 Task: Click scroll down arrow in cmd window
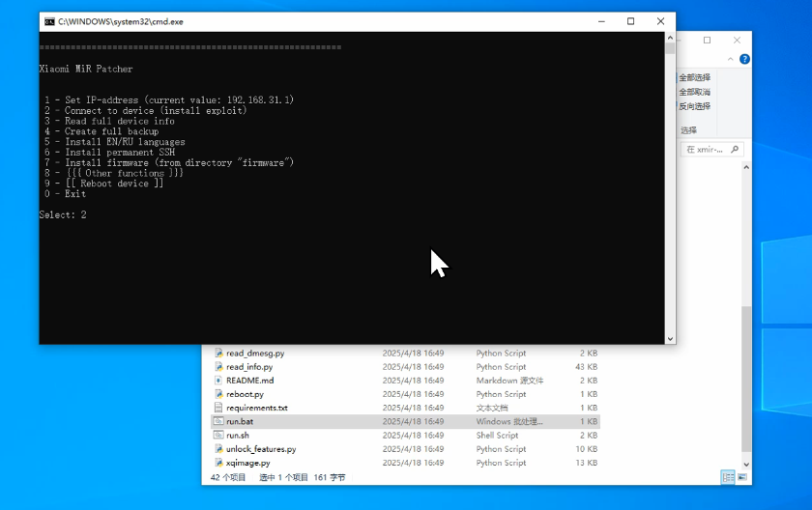coord(670,339)
